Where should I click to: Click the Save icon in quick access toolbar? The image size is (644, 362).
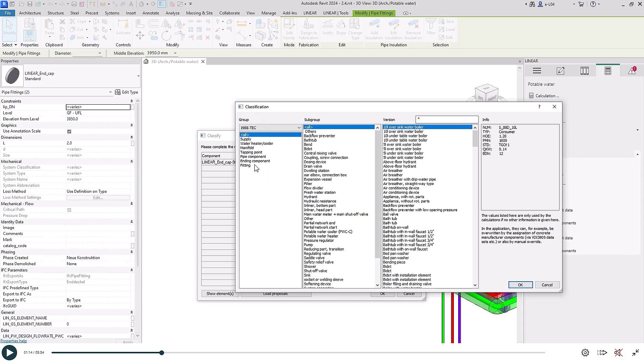coord(30,4)
